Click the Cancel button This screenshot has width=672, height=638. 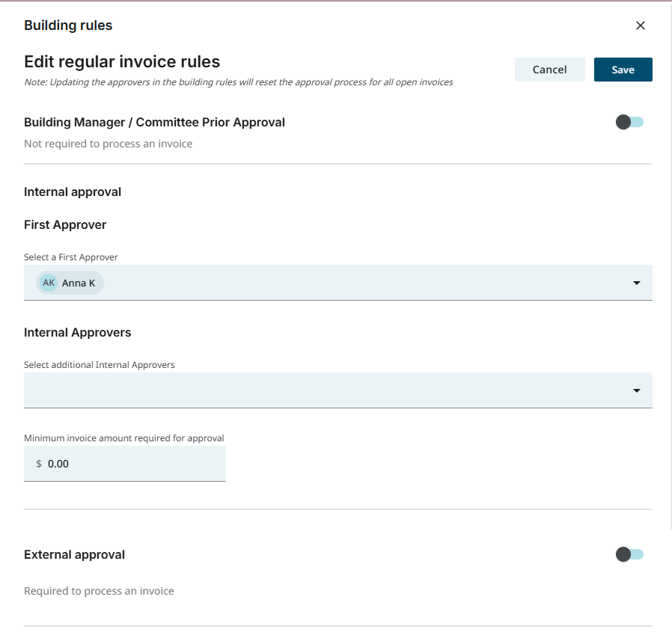tap(549, 70)
